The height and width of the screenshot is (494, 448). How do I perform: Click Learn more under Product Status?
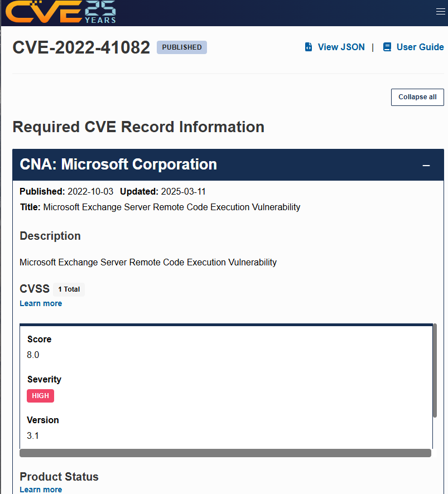[x=41, y=490]
